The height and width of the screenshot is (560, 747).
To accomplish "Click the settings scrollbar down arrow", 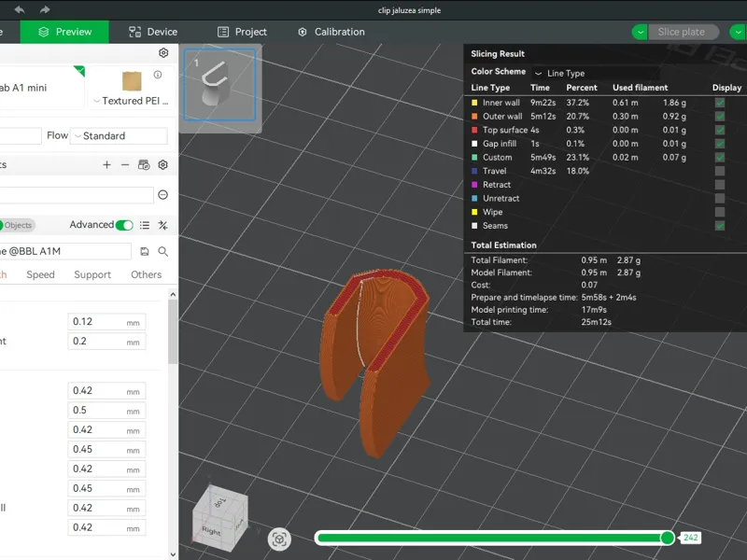I will click(x=173, y=554).
